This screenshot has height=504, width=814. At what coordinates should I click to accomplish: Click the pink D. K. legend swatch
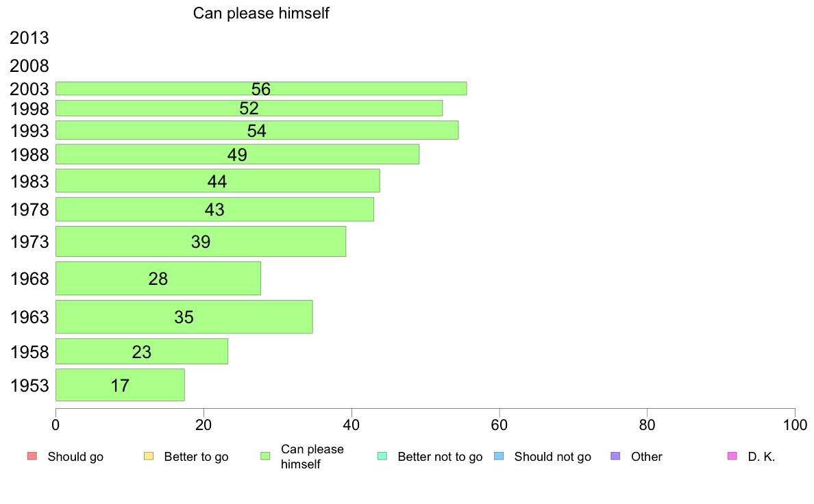click(x=732, y=456)
